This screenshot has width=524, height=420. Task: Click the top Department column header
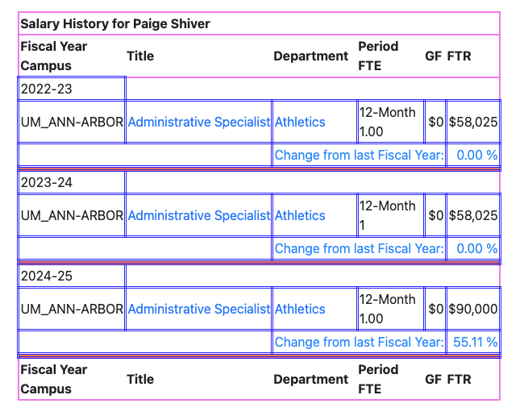pyautogui.click(x=310, y=56)
